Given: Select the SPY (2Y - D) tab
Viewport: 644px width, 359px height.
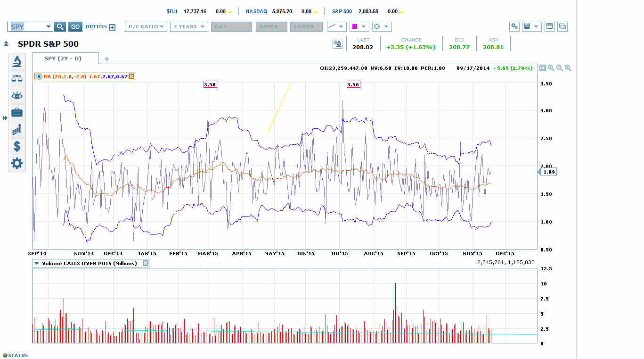Looking at the screenshot, I should [65, 58].
